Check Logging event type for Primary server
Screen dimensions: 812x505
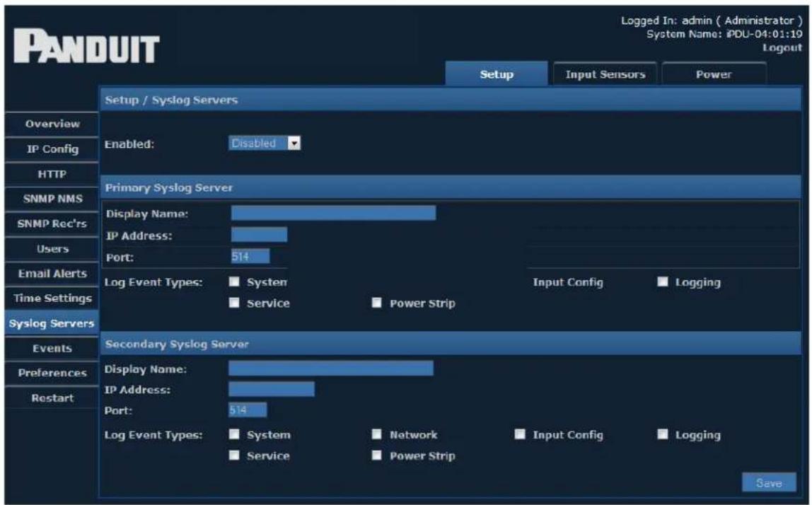click(x=663, y=281)
